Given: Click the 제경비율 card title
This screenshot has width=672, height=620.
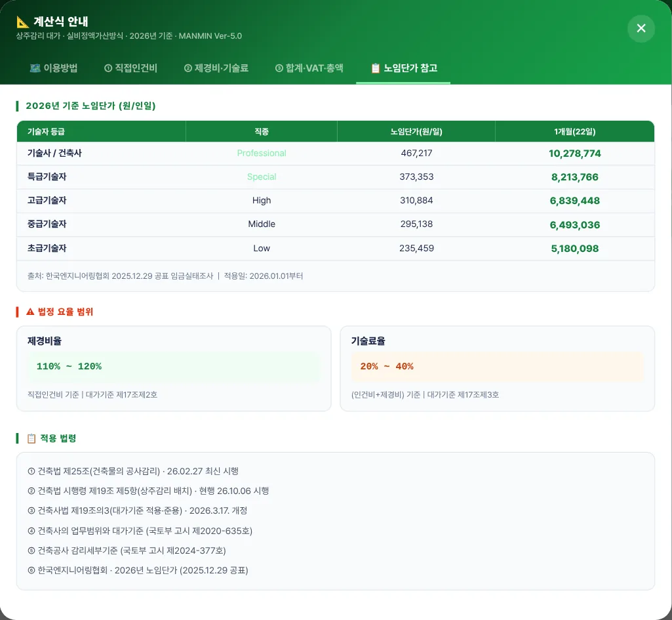Looking at the screenshot, I should pyautogui.click(x=45, y=341).
